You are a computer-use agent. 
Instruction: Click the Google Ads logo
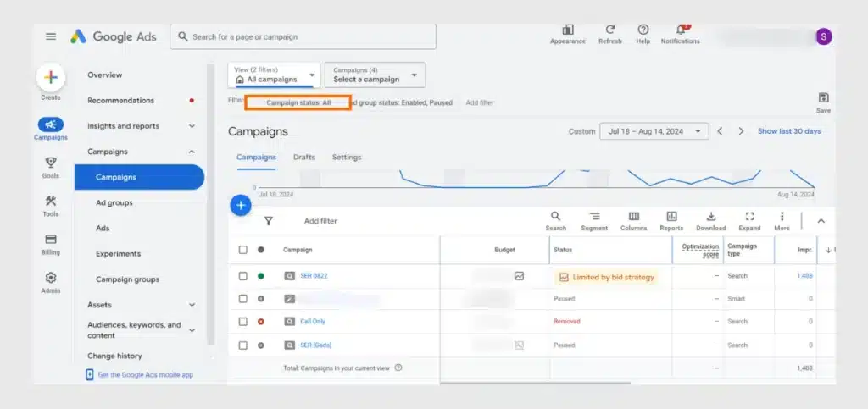click(114, 37)
